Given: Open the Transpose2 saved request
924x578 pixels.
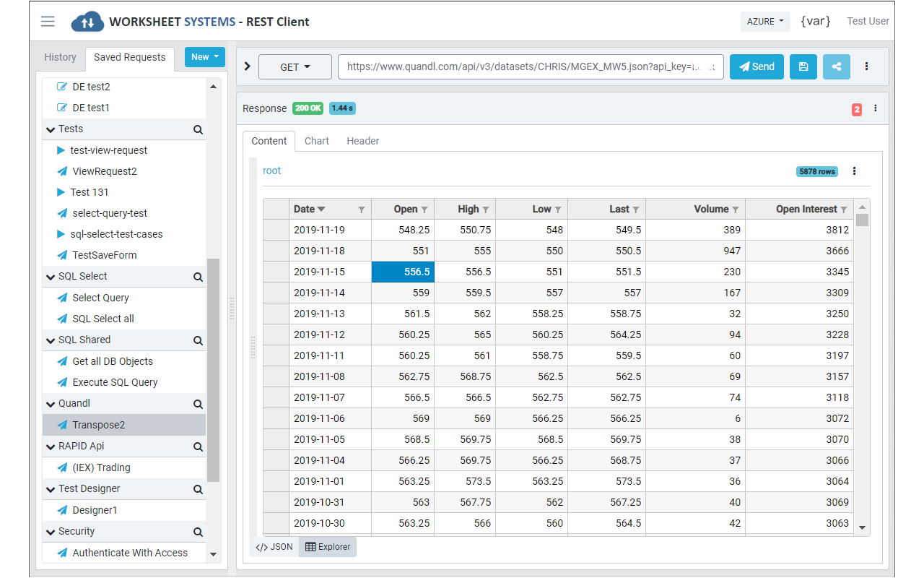Looking at the screenshot, I should pyautogui.click(x=124, y=425).
